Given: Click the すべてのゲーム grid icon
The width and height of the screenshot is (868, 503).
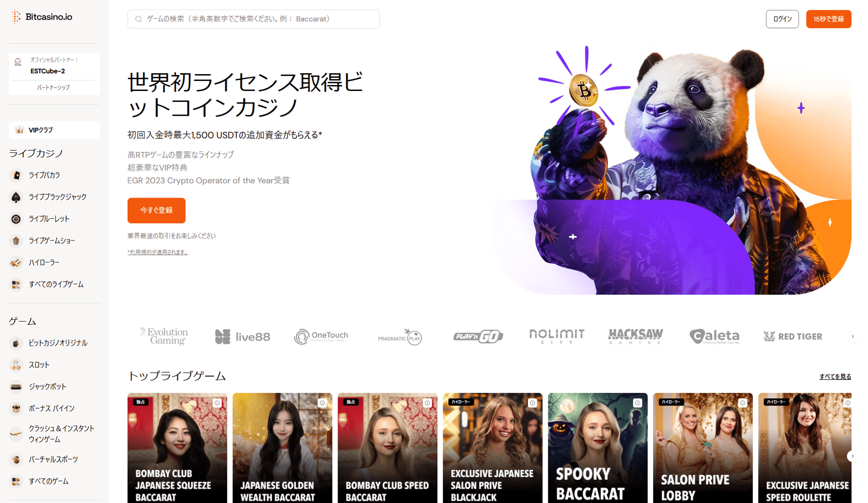Looking at the screenshot, I should (16, 482).
